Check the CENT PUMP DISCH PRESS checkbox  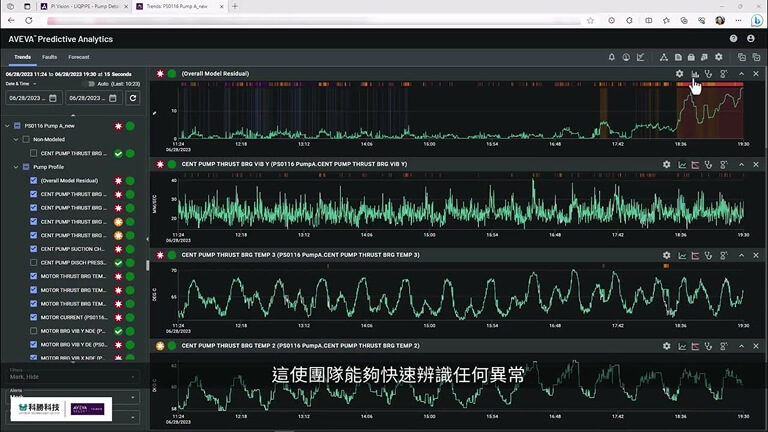click(x=33, y=263)
